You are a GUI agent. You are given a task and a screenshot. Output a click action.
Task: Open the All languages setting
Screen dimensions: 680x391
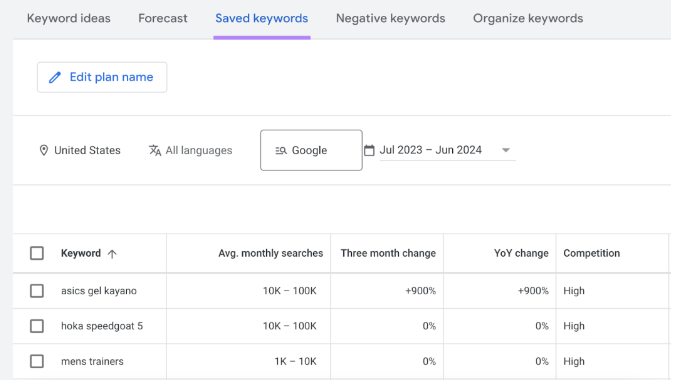(199, 150)
